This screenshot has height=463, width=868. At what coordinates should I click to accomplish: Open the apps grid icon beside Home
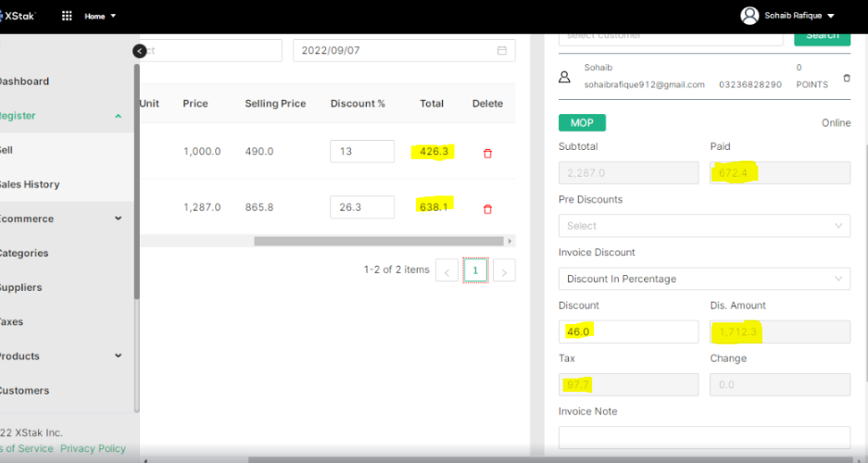coord(67,16)
